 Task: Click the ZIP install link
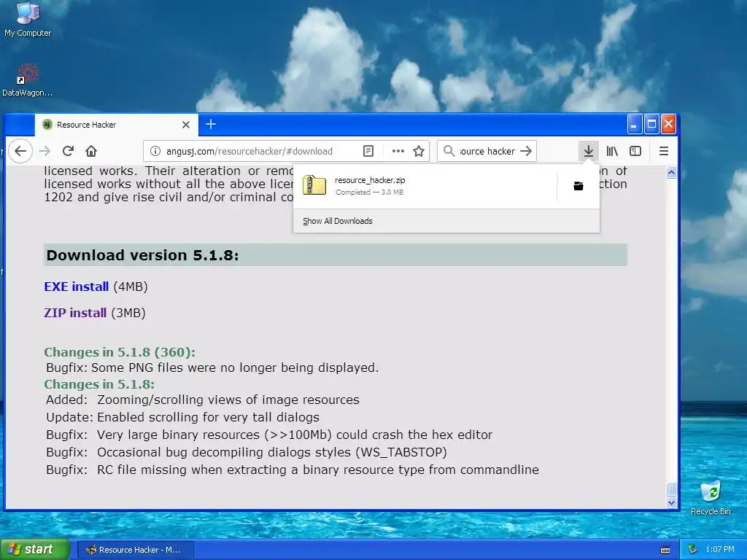tap(75, 313)
